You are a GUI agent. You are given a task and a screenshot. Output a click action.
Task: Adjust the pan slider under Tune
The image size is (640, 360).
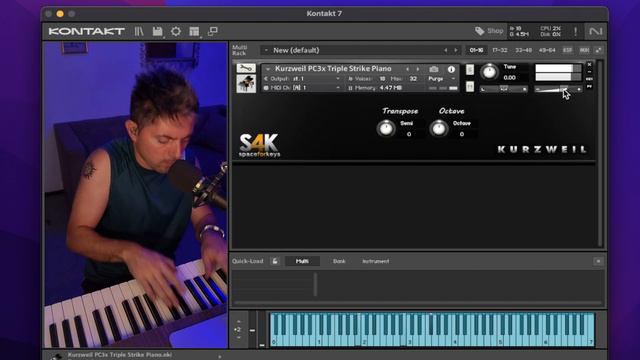coord(504,89)
